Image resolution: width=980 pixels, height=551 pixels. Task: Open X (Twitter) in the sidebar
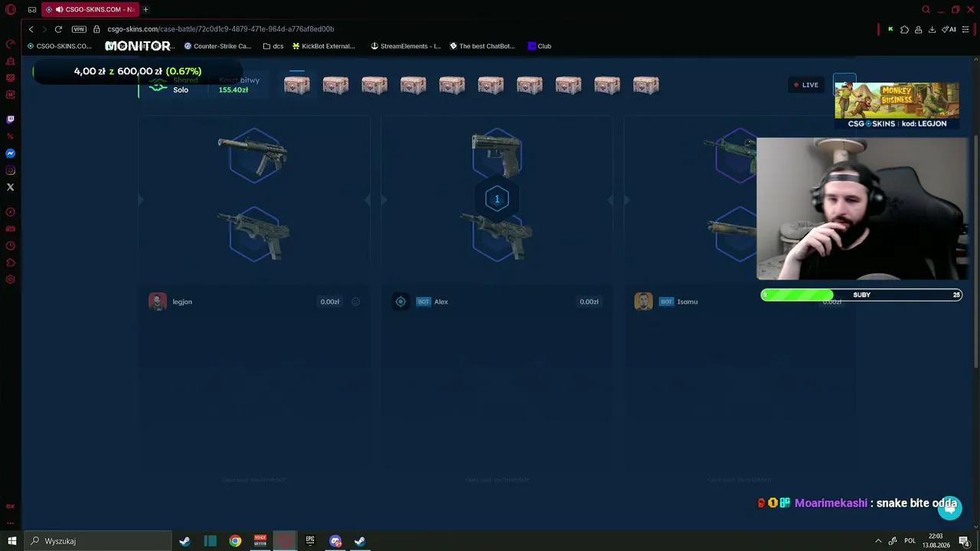(11, 187)
